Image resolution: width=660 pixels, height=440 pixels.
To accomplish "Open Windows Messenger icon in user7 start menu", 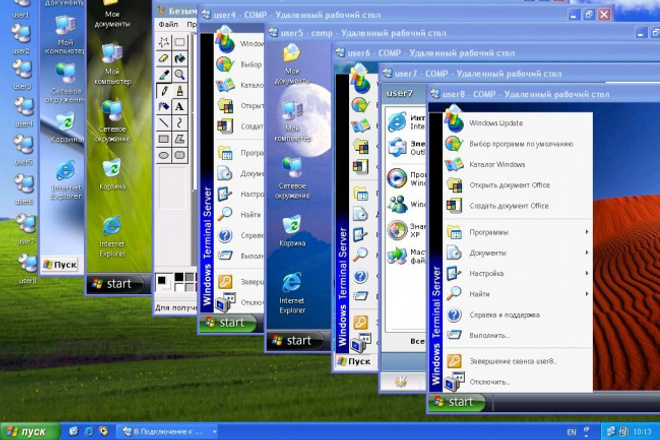I will pyautogui.click(x=397, y=204).
